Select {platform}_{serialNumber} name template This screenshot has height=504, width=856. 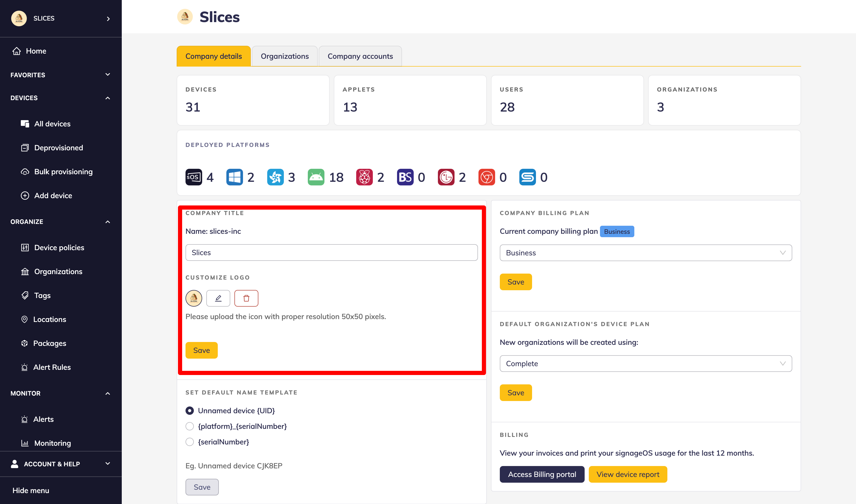pyautogui.click(x=189, y=426)
